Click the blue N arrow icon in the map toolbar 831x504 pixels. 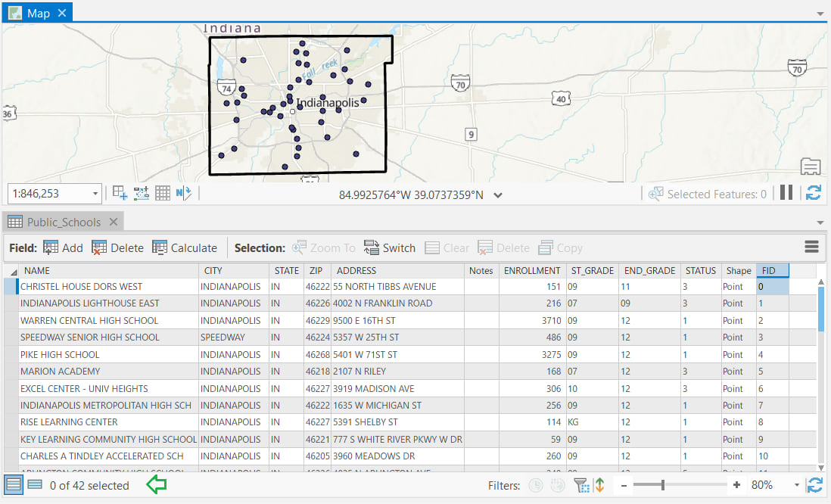pos(183,194)
